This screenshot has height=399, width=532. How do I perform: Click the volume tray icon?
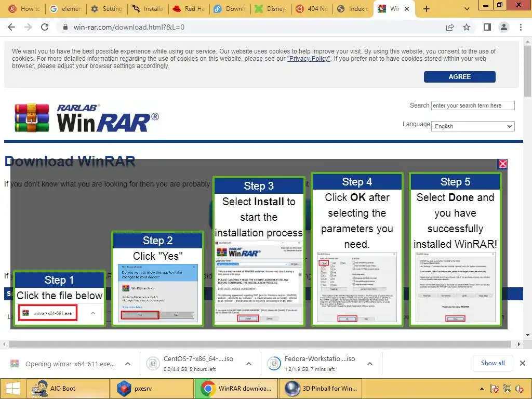(519, 389)
